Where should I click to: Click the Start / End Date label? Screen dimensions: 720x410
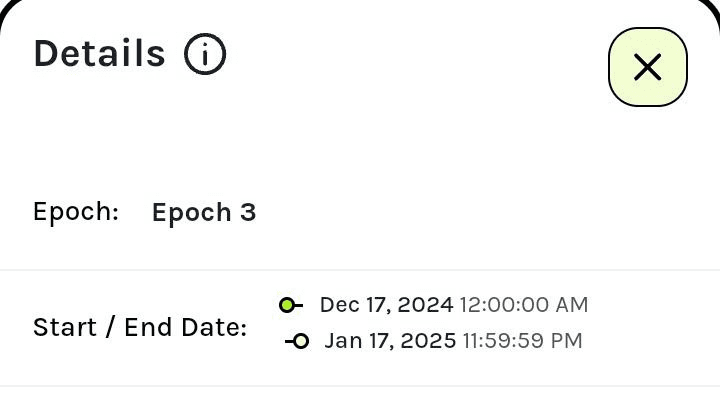tap(140, 327)
